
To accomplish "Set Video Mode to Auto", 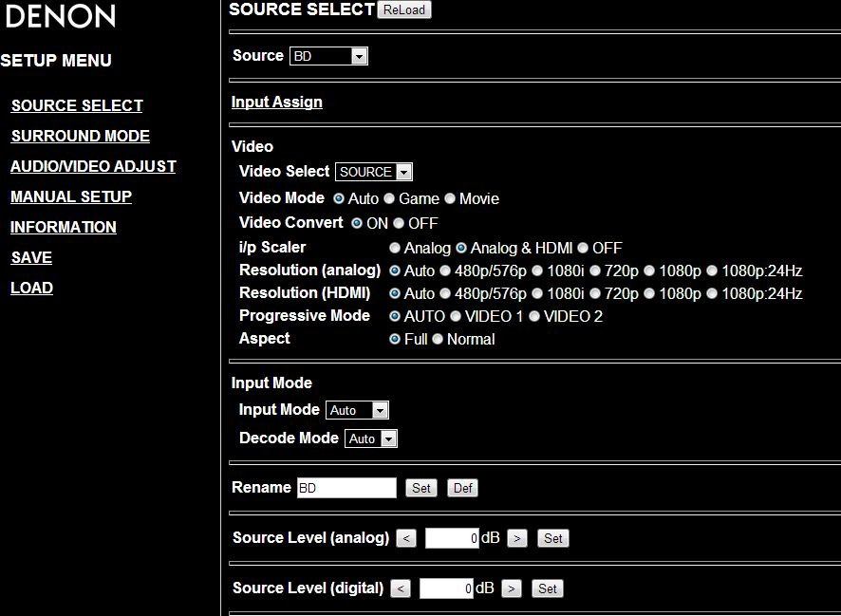I will pos(339,198).
